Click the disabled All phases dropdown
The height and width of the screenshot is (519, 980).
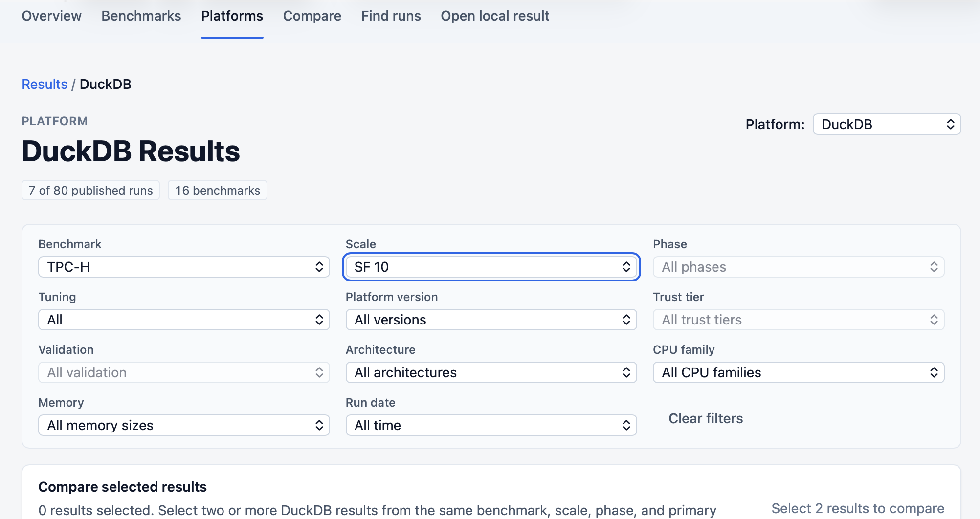799,267
